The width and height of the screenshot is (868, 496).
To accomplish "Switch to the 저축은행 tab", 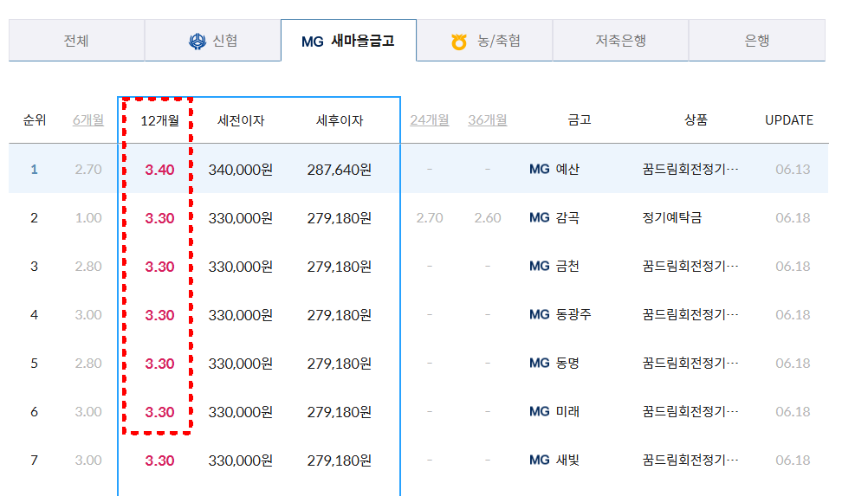I will coord(620,41).
